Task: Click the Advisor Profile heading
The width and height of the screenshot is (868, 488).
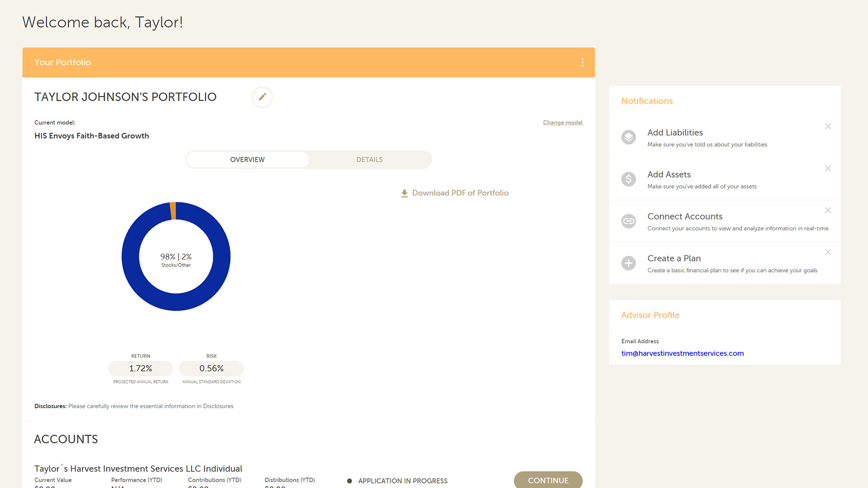Action: (x=650, y=315)
